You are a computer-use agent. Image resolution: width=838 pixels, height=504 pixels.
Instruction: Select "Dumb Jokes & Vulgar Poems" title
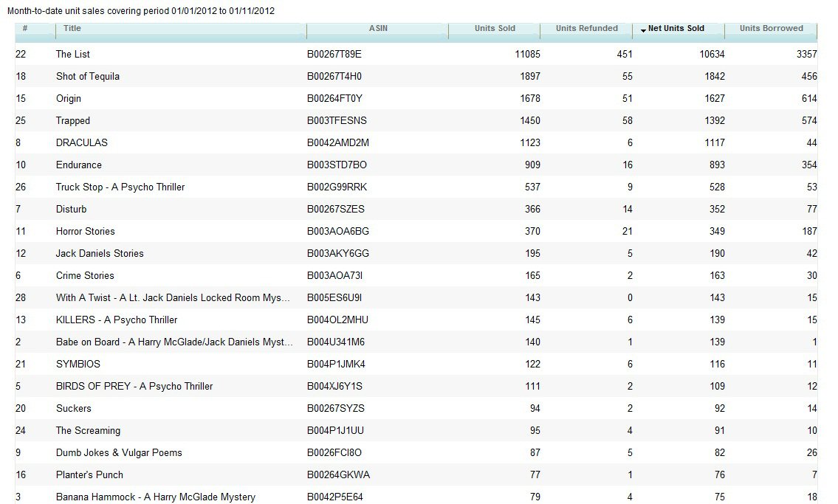pos(119,453)
